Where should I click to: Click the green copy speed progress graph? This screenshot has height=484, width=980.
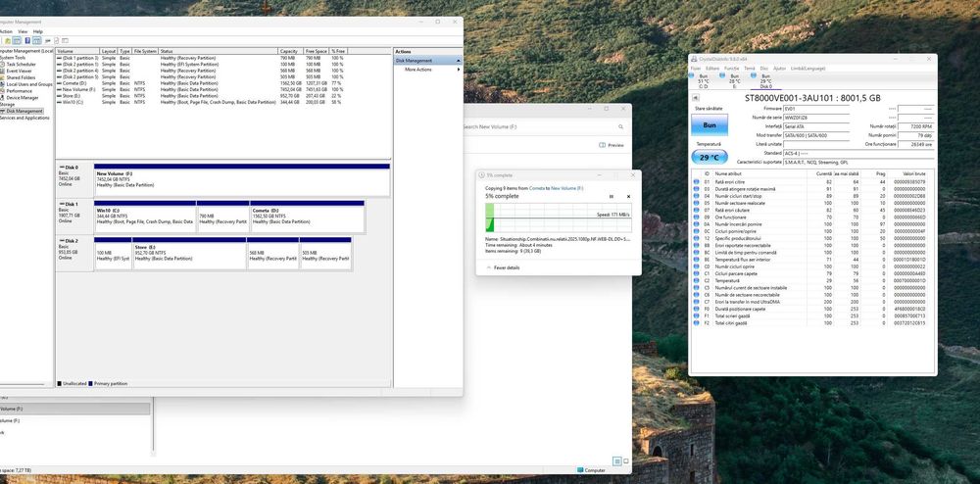pos(559,218)
